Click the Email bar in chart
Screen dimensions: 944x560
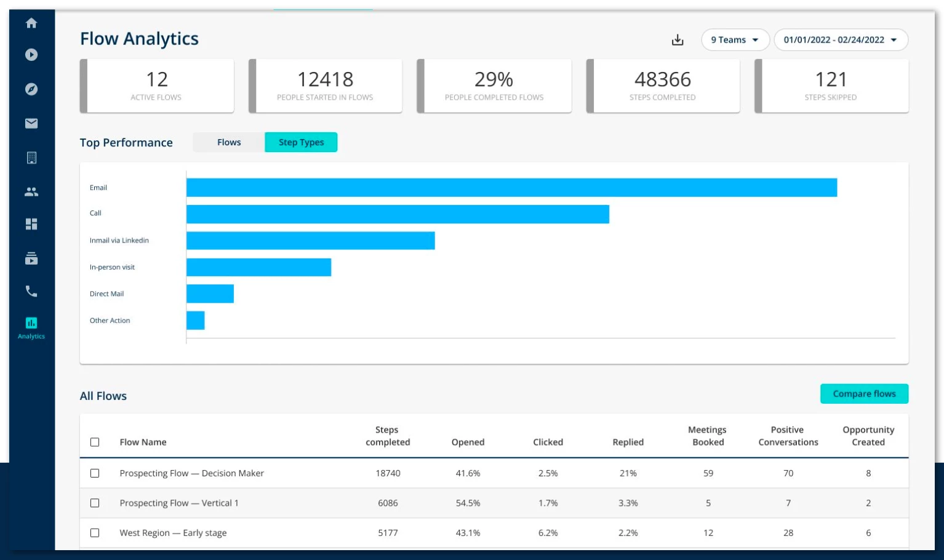point(511,188)
